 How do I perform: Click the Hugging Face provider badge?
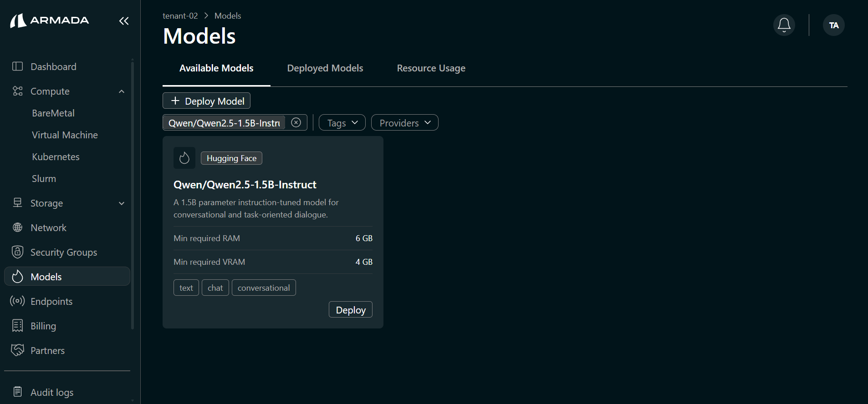coord(231,158)
